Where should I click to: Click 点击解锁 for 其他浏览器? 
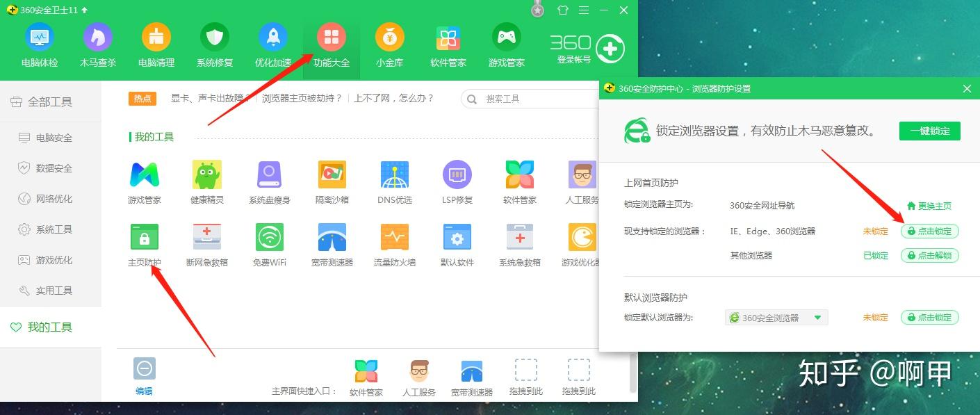click(x=930, y=255)
